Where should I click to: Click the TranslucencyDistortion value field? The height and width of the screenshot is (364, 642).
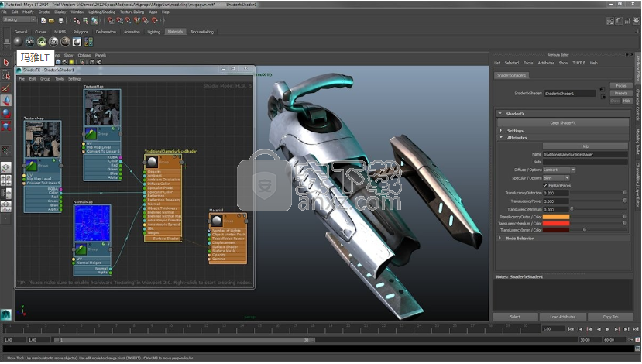click(x=555, y=193)
